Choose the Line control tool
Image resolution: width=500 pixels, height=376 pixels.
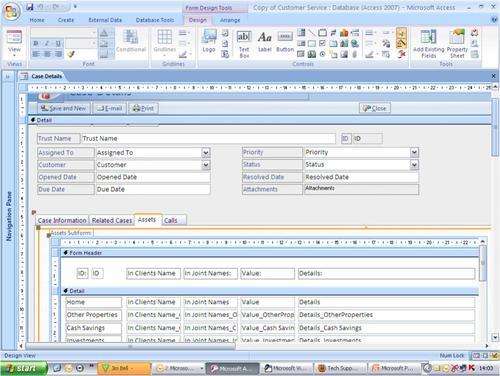(x=312, y=33)
